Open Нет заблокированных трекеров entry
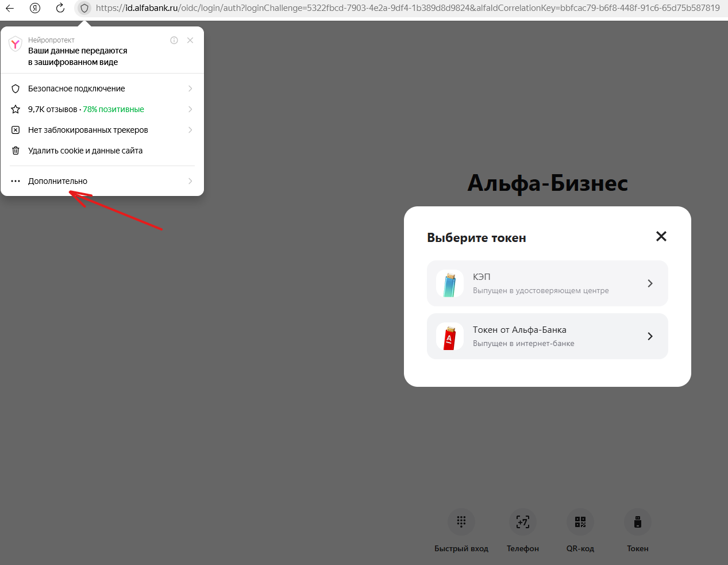This screenshot has width=728, height=565. 102,130
